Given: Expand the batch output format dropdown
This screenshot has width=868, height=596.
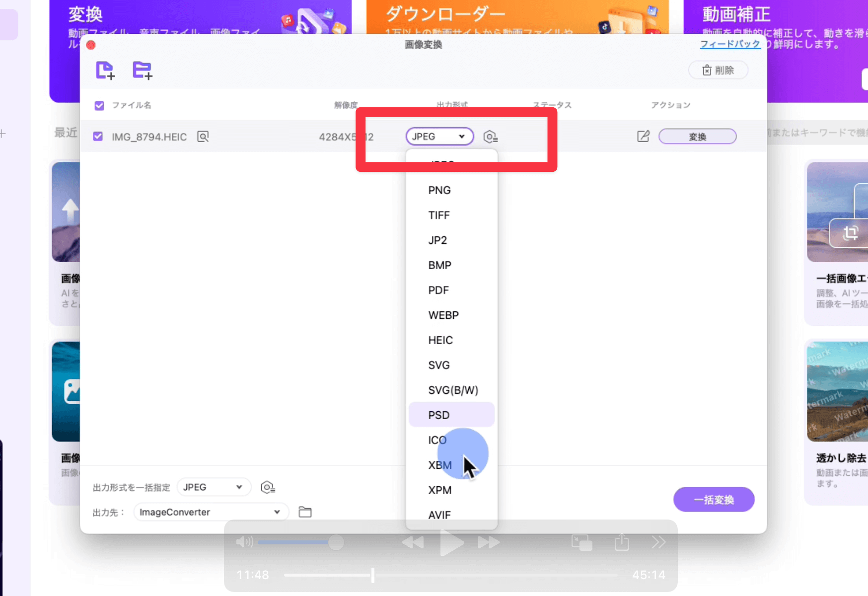Looking at the screenshot, I should click(214, 487).
